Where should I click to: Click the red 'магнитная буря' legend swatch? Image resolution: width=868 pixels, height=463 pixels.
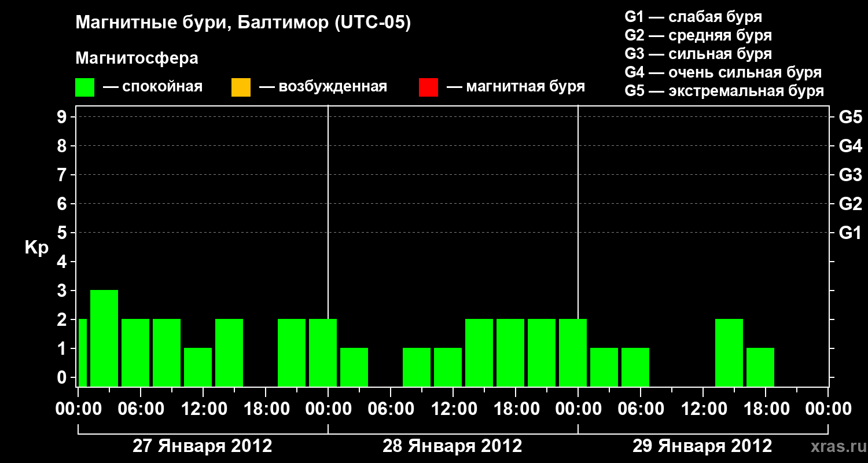click(x=428, y=87)
